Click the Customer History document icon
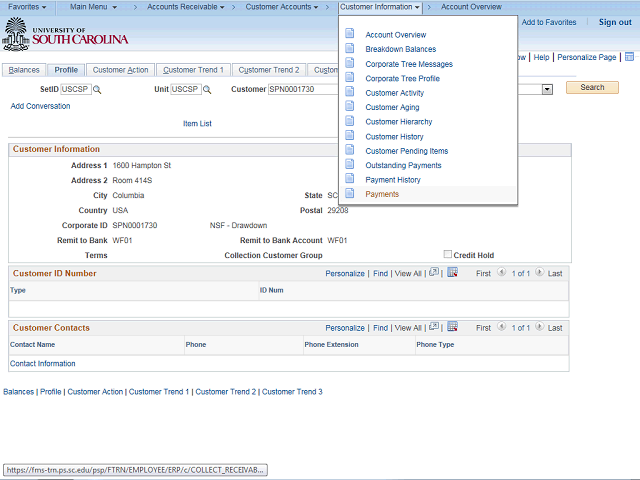The height and width of the screenshot is (480, 640). pyautogui.click(x=350, y=136)
